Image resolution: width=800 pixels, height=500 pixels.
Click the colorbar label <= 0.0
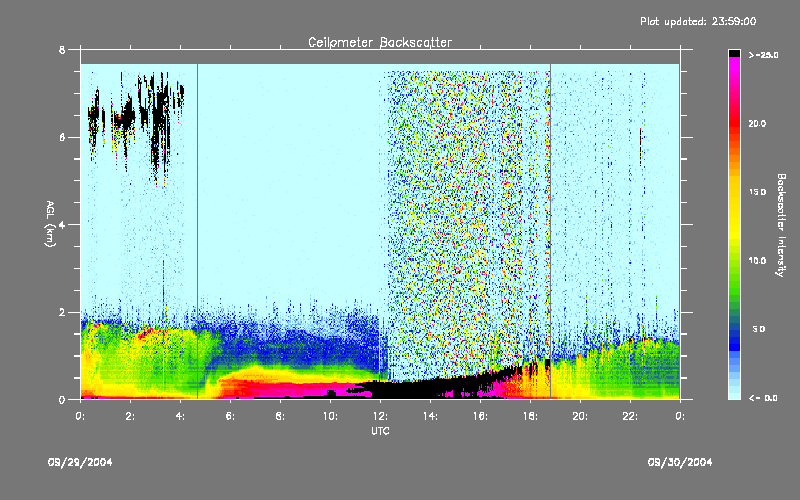click(x=763, y=398)
